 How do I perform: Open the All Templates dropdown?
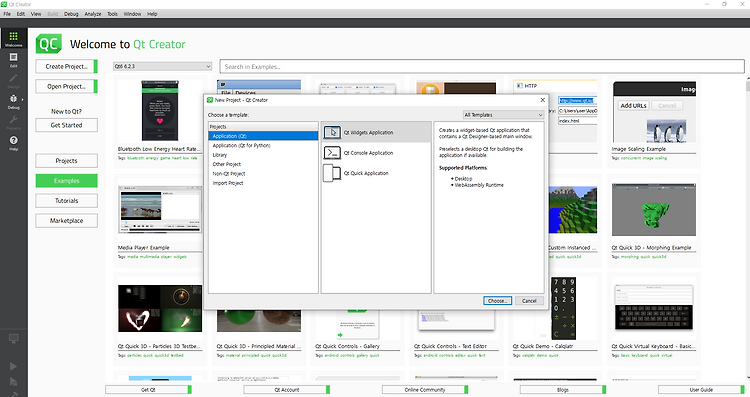503,115
